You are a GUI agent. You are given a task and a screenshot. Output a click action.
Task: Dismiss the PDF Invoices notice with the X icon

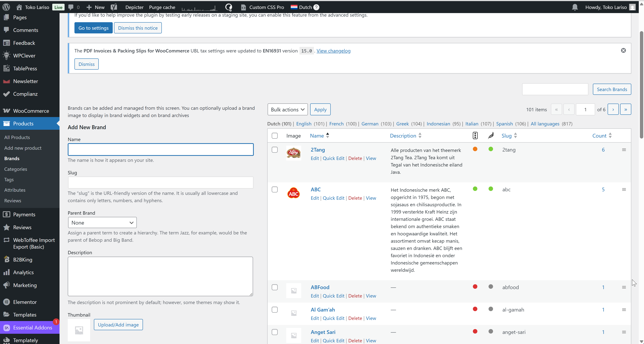[623, 51]
